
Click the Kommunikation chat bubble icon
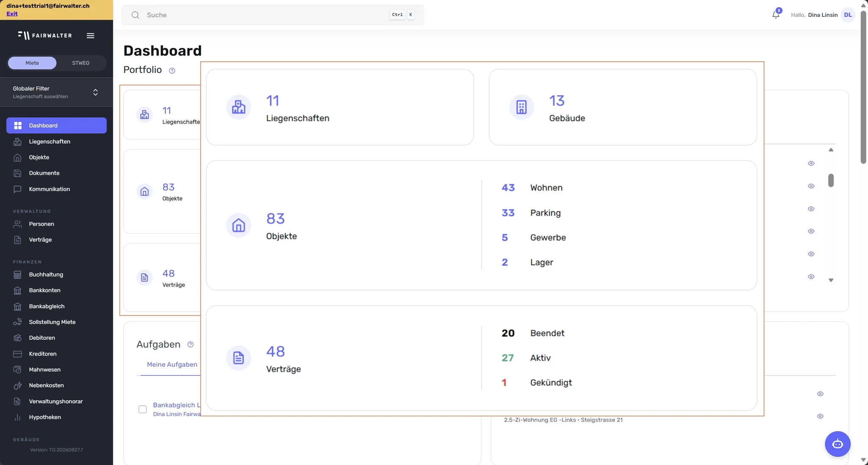point(17,189)
